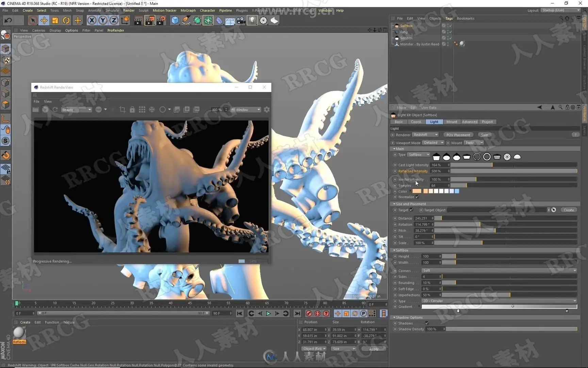The width and height of the screenshot is (588, 368).
Task: Open the spline Pen tool
Action: point(186,20)
